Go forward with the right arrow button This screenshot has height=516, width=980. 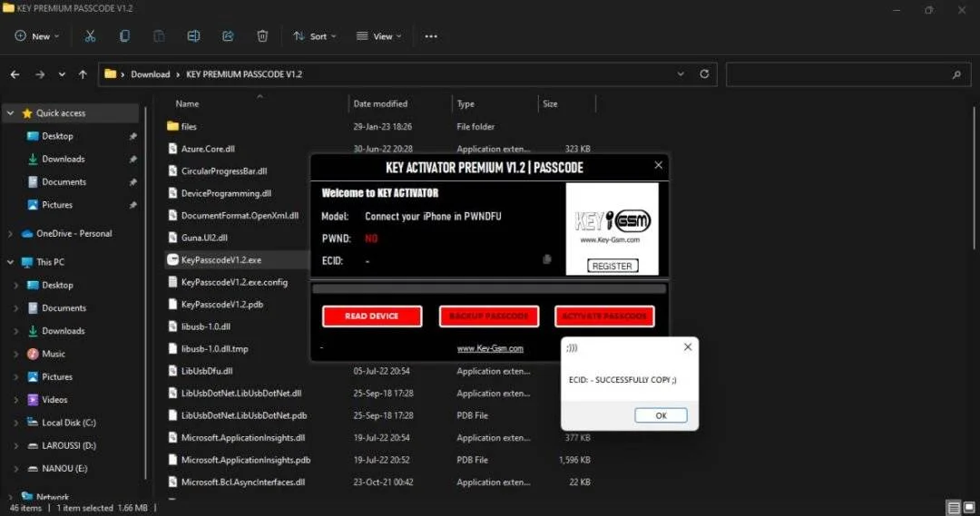[39, 74]
